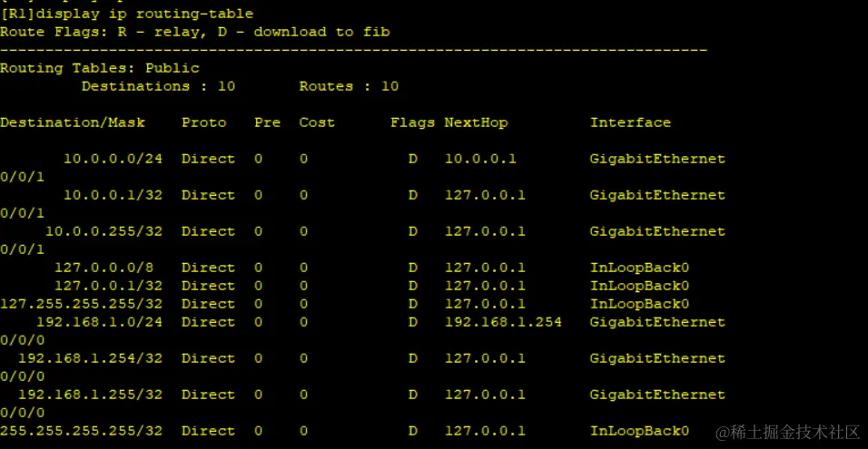Click the D flag in the 192.168.1.255/32 row
Viewport: 868px width, 449px height.
pyautogui.click(x=413, y=395)
